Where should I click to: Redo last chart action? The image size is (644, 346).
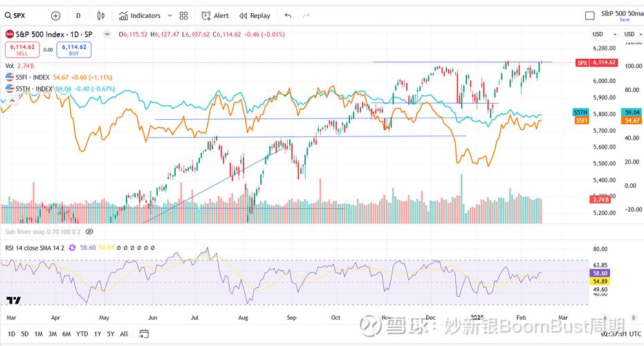click(x=306, y=16)
